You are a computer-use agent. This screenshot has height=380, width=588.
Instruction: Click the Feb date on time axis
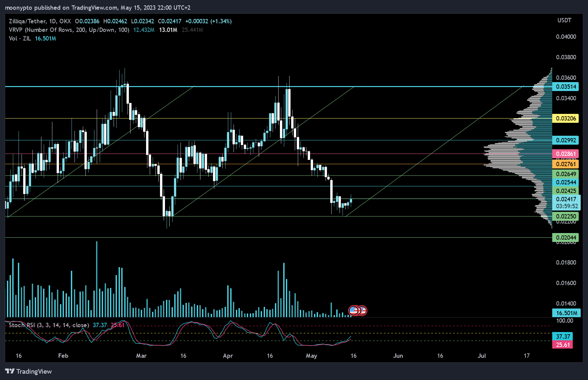pyautogui.click(x=63, y=356)
